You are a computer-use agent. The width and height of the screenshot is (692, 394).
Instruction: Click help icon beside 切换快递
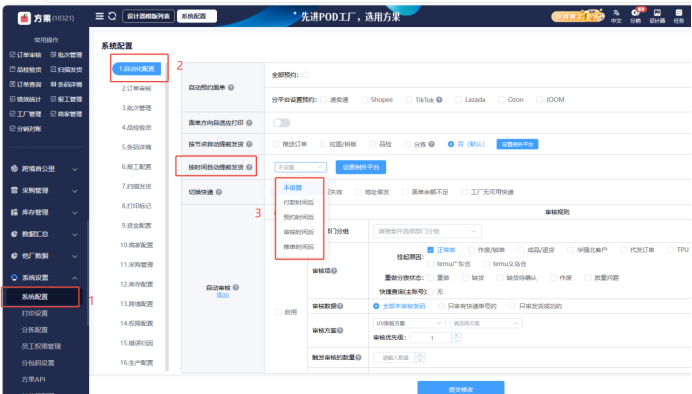point(219,192)
